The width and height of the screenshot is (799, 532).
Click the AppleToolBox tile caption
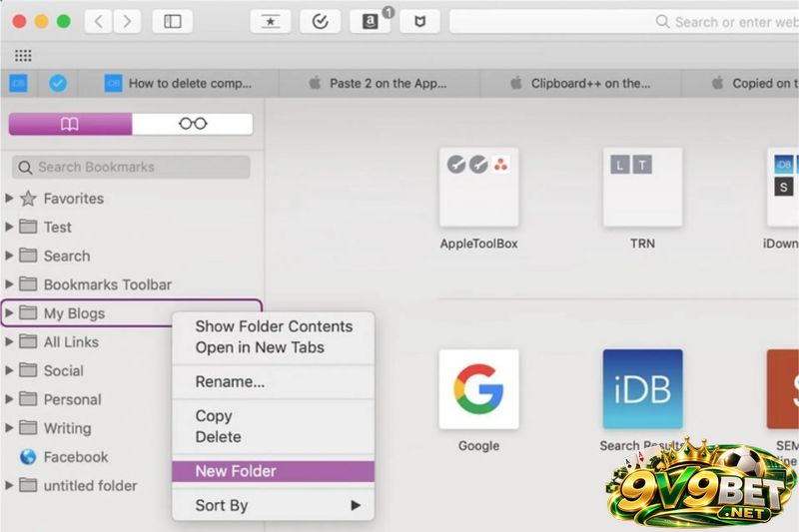[479, 244]
